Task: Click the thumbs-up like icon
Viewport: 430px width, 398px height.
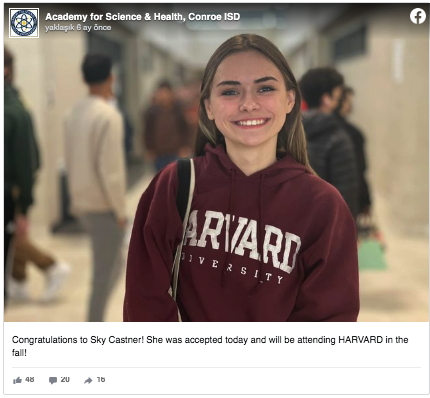Action: pos(17,380)
